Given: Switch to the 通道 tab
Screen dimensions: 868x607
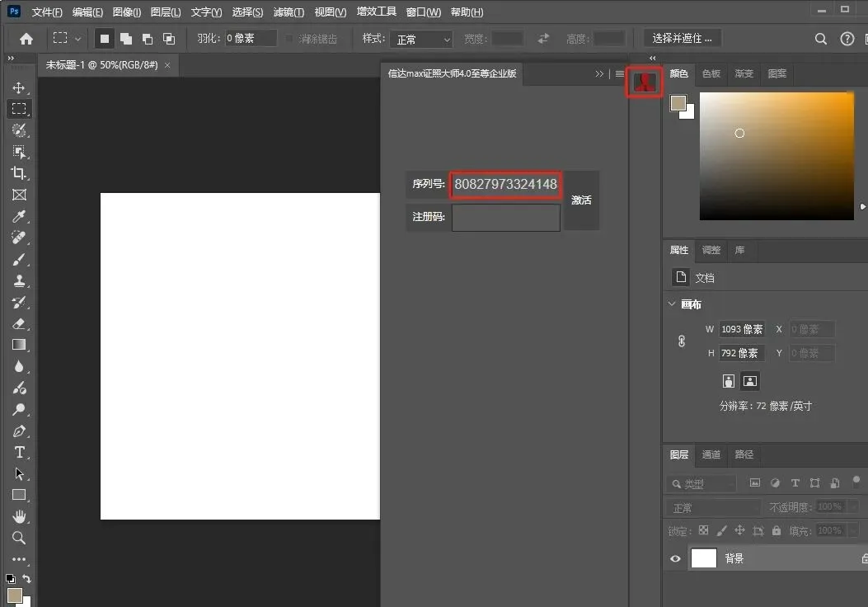Looking at the screenshot, I should 711,454.
